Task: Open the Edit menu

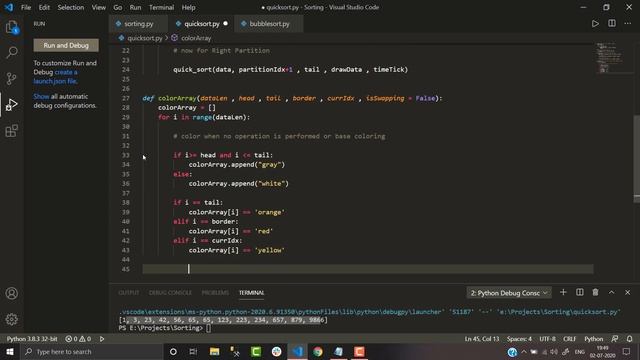Action: point(44,7)
